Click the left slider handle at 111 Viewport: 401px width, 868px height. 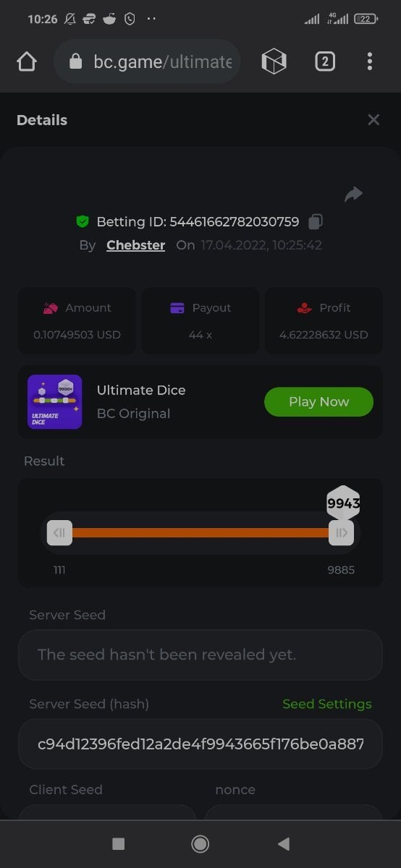(59, 533)
